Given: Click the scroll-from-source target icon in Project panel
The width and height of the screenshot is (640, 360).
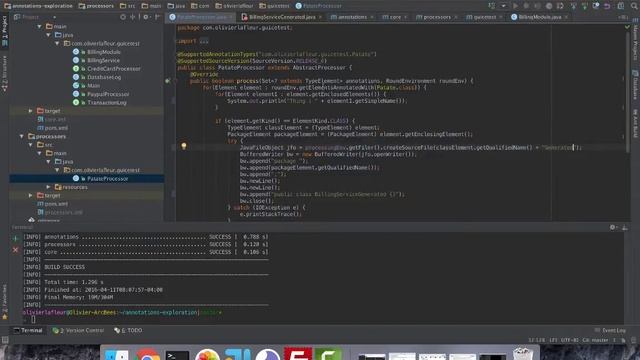Looking at the screenshot, I should coord(123,17).
